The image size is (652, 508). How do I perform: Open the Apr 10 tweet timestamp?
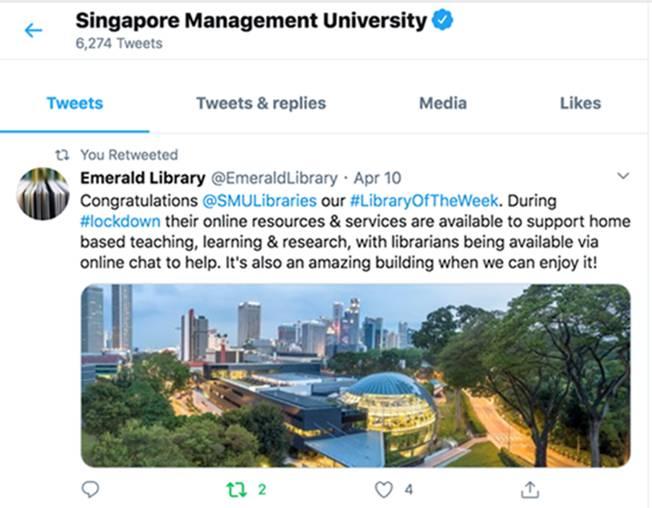[x=377, y=178]
